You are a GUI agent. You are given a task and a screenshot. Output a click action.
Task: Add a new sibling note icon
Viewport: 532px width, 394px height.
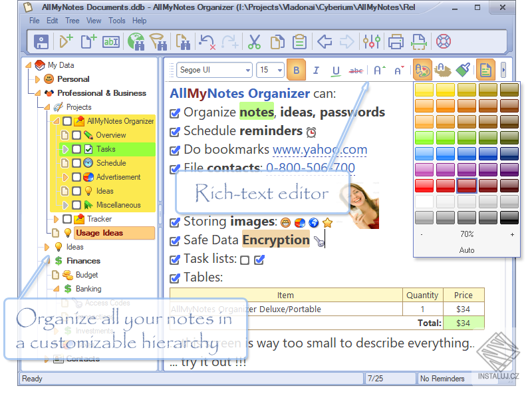(88, 42)
